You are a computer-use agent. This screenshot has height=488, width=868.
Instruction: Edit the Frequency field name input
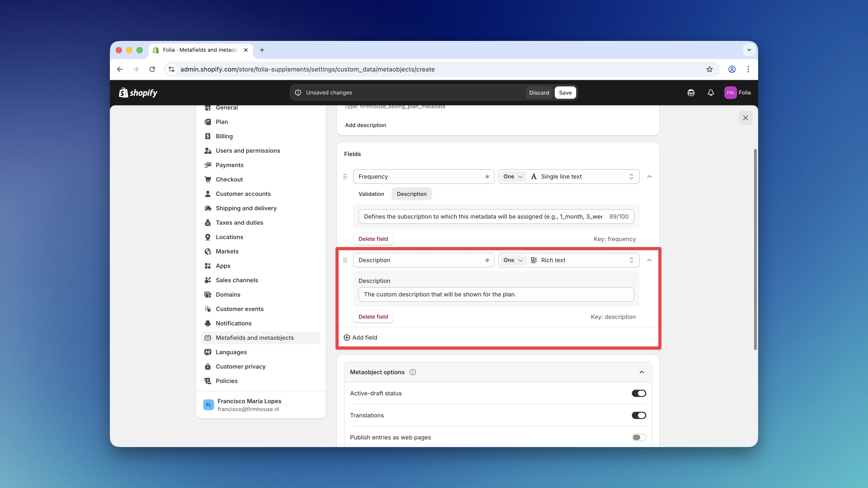[423, 176]
